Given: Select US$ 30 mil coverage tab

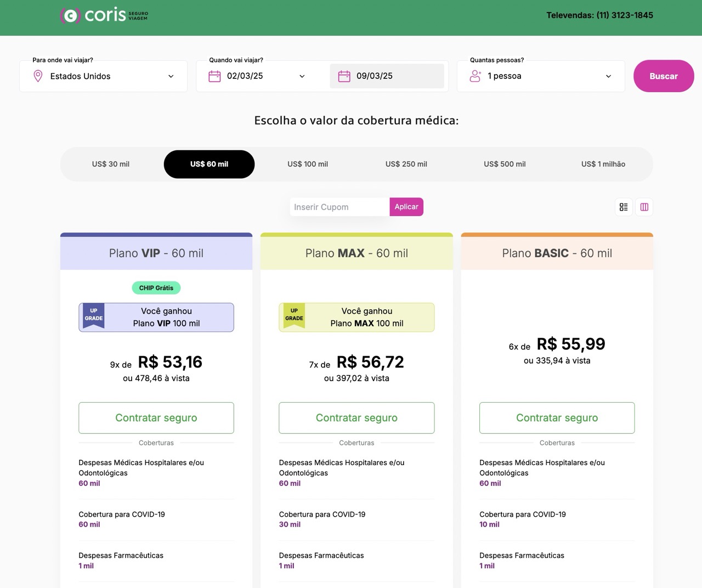Looking at the screenshot, I should pyautogui.click(x=111, y=164).
